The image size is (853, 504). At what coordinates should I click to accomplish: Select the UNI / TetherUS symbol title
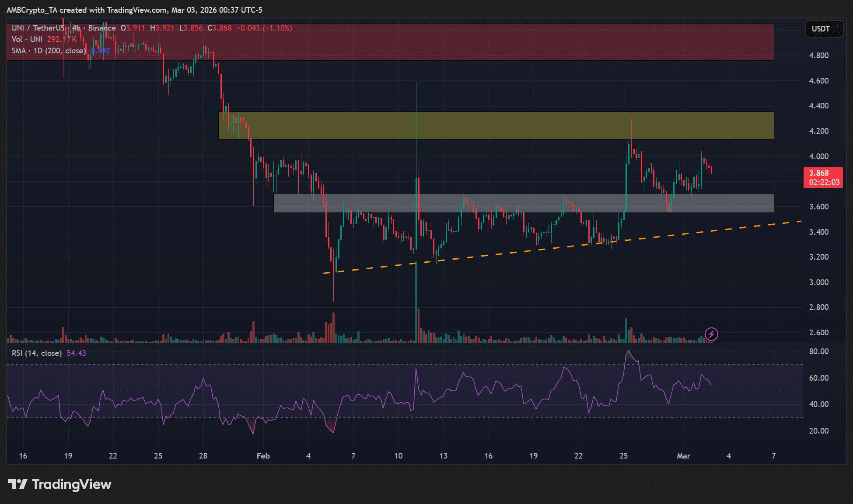tap(38, 28)
